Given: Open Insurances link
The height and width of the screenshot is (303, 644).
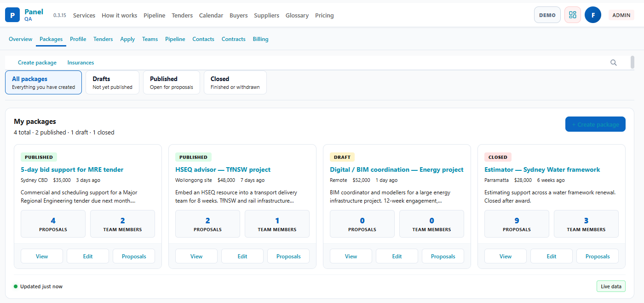Looking at the screenshot, I should 80,63.
